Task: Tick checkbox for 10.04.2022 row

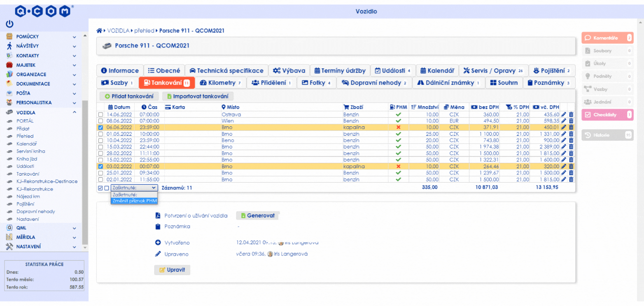Action: point(100,141)
